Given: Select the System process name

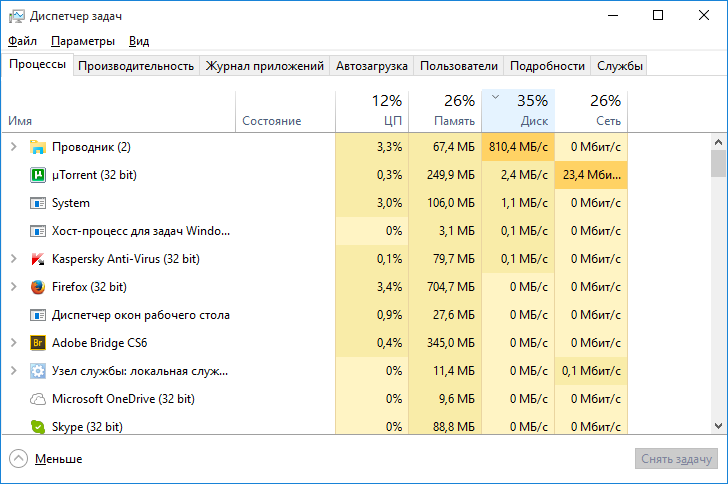Looking at the screenshot, I should (x=71, y=203).
